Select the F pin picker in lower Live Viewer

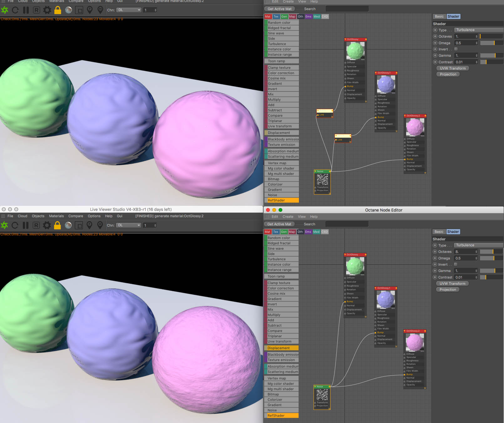tap(89, 225)
